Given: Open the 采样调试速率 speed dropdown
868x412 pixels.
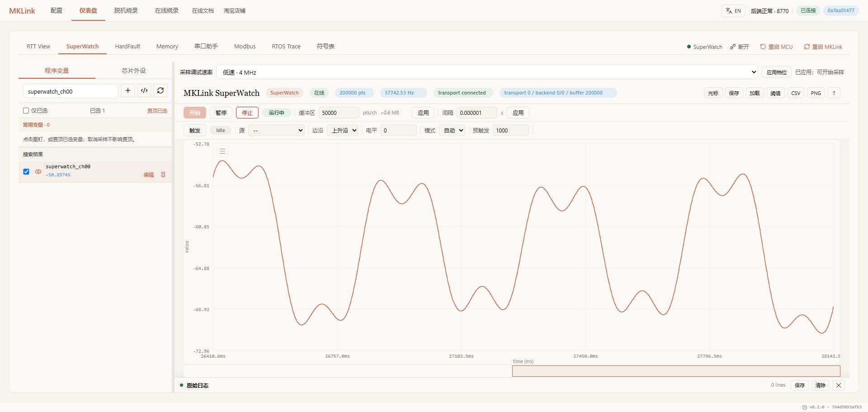Looking at the screenshot, I should point(487,72).
